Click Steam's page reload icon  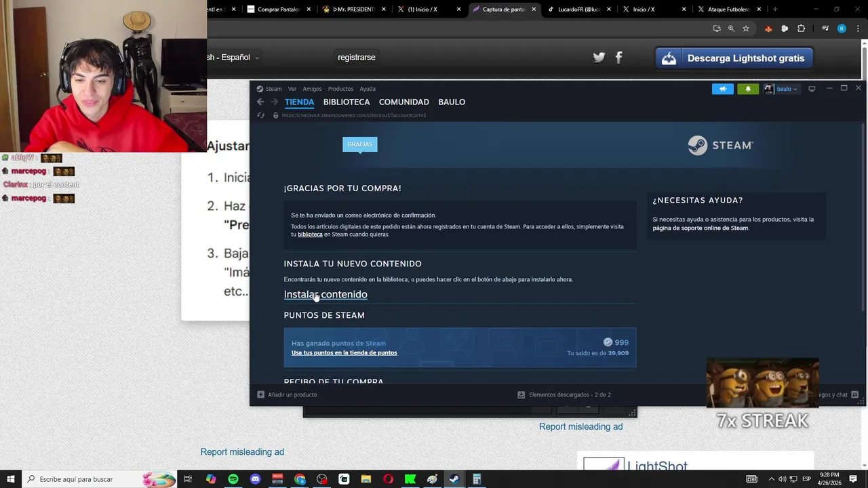[260, 115]
